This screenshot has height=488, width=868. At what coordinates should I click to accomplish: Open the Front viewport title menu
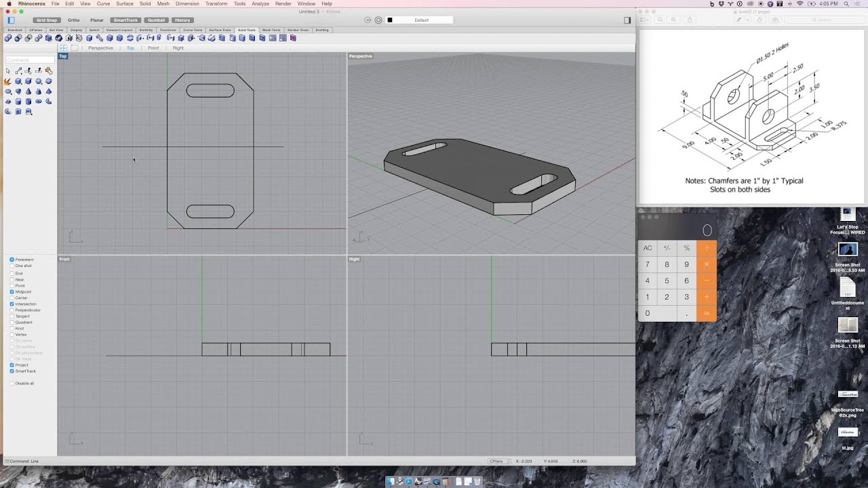(x=64, y=259)
